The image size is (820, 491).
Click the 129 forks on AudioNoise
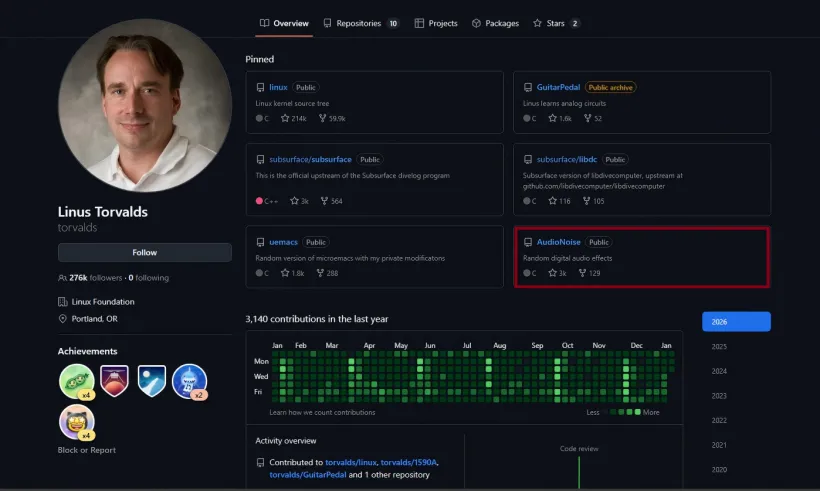pos(589,273)
